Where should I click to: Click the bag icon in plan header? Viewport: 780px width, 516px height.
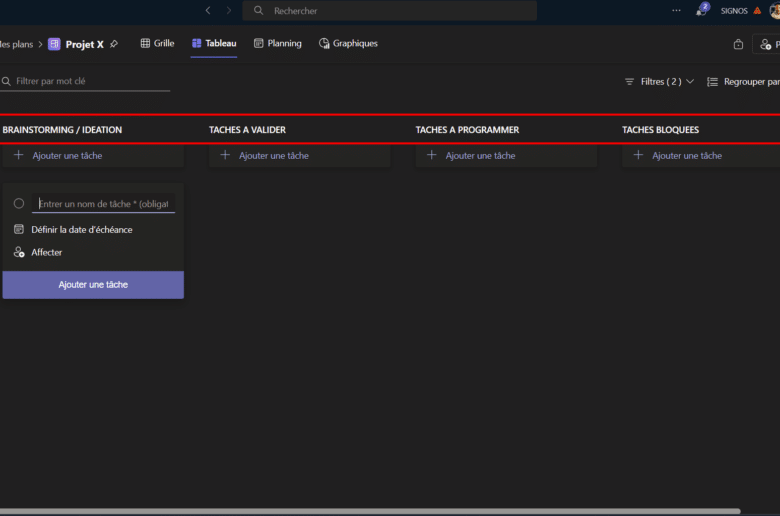(738, 44)
